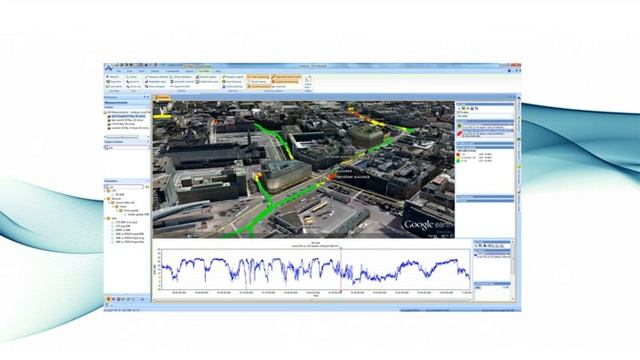Select the green highlighted ribbon tab
The width and height of the screenshot is (640, 360).
[x=204, y=71]
